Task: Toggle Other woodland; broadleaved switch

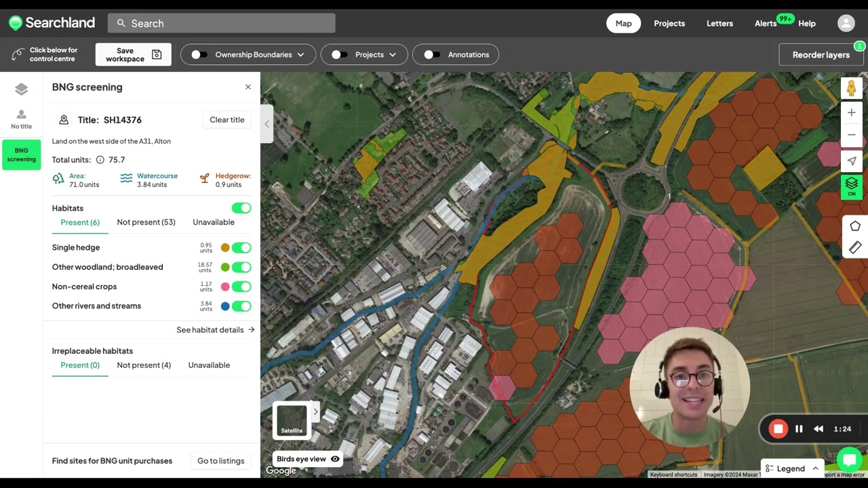Action: (241, 267)
